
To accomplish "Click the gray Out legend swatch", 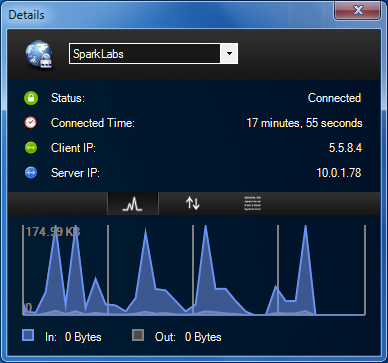I will point(138,335).
